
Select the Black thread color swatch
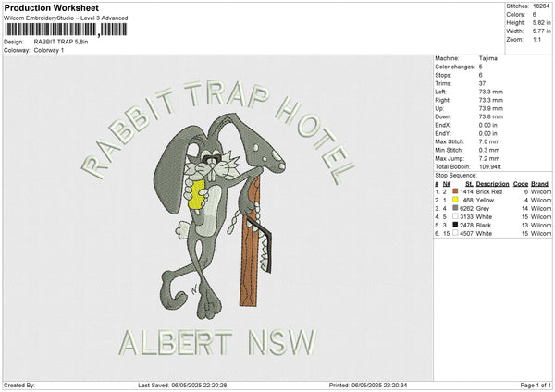pos(455,225)
